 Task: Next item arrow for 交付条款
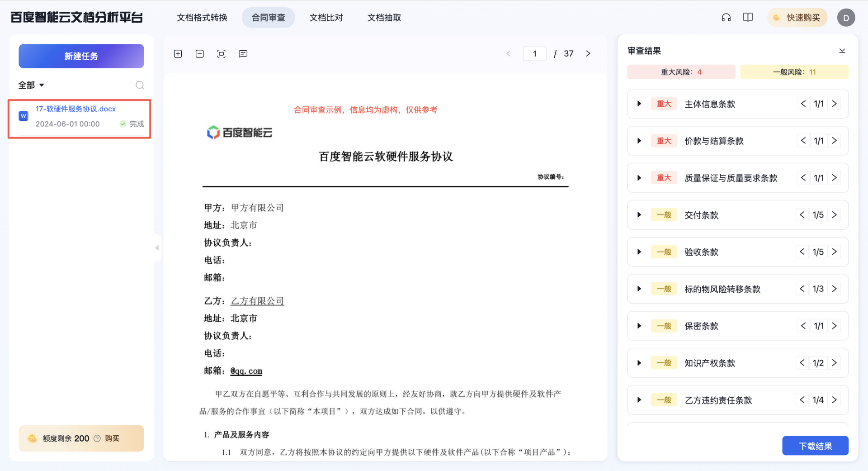pyautogui.click(x=835, y=215)
